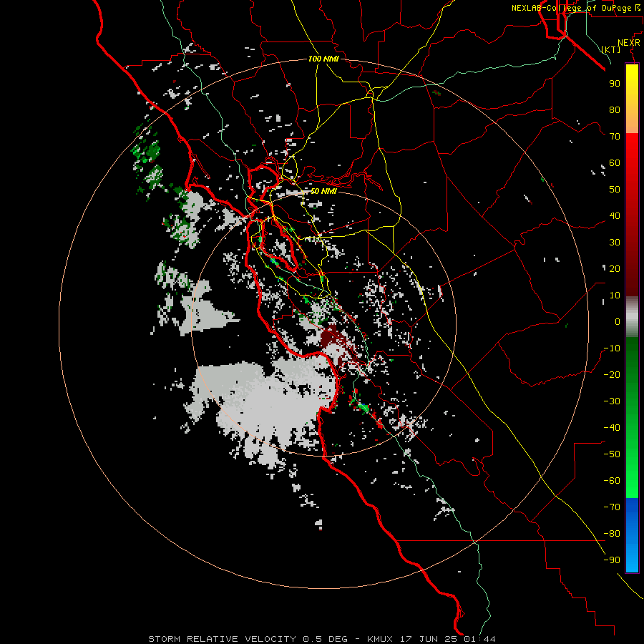Click the 50 value on the velocity scale
This screenshot has width=644, height=644.
615,190
